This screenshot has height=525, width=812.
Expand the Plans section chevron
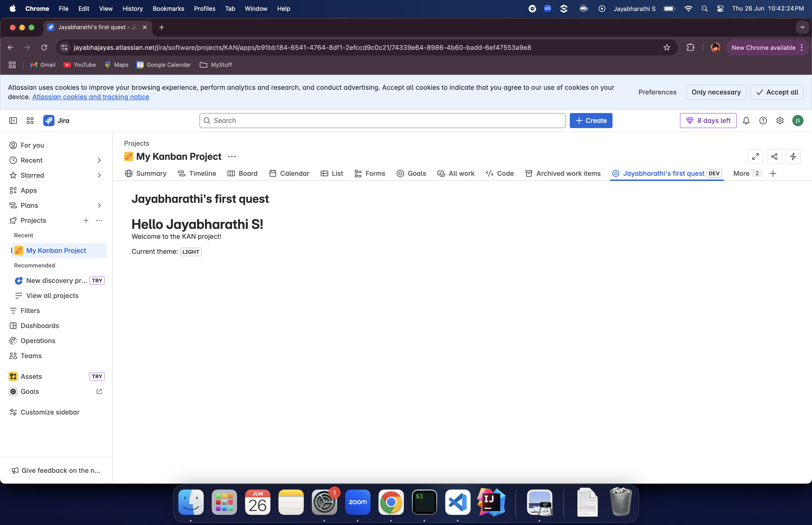point(99,205)
